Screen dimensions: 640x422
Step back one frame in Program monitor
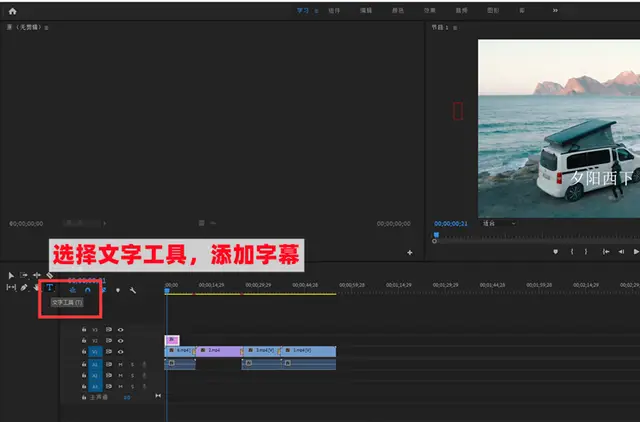[621, 252]
